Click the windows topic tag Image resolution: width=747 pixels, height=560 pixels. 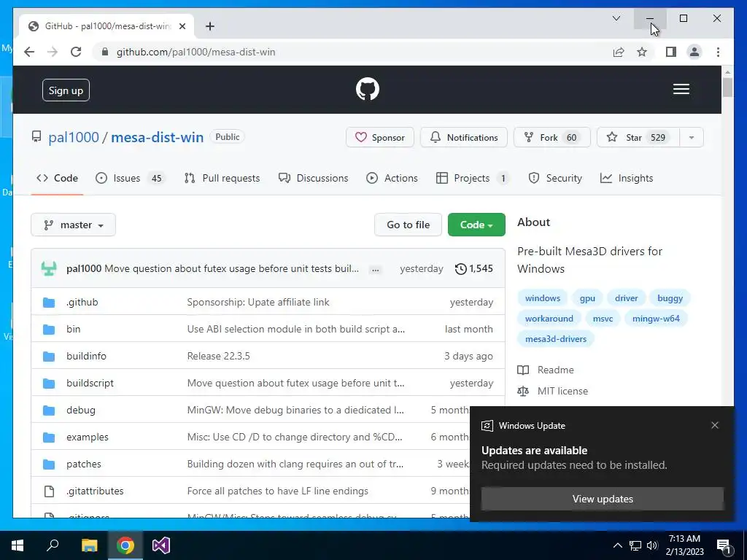(543, 298)
